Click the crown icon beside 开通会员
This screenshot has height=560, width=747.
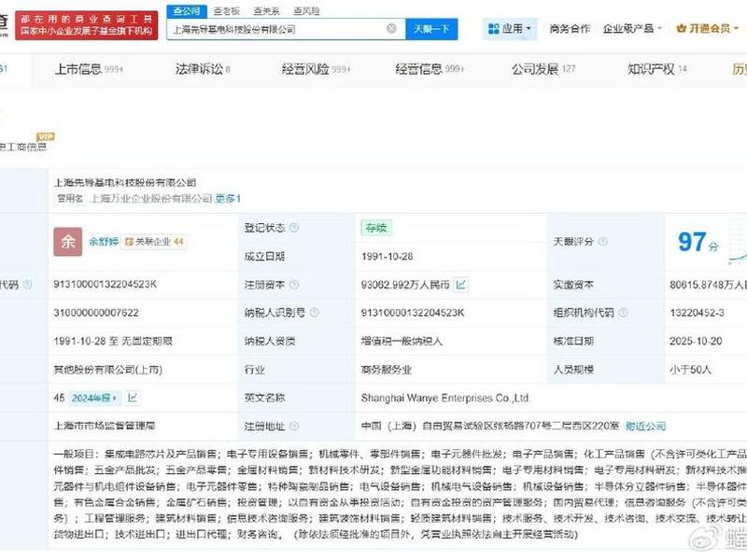point(682,29)
